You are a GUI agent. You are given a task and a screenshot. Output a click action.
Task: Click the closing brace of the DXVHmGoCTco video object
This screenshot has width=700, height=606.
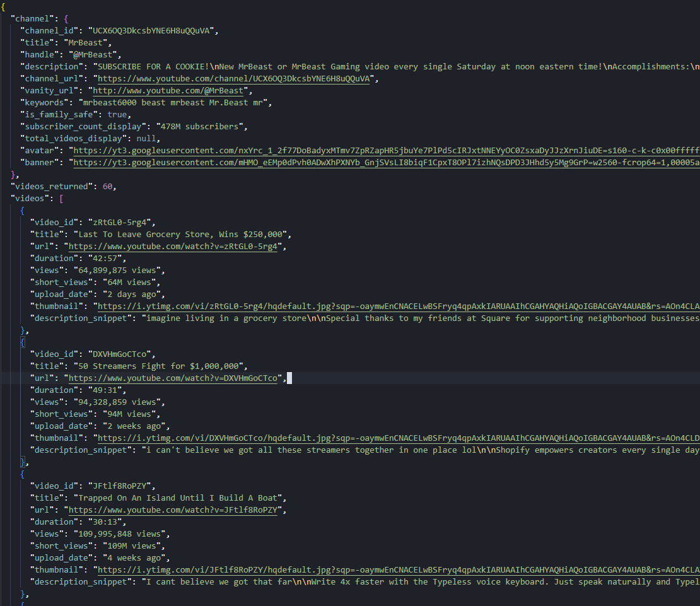[23, 462]
